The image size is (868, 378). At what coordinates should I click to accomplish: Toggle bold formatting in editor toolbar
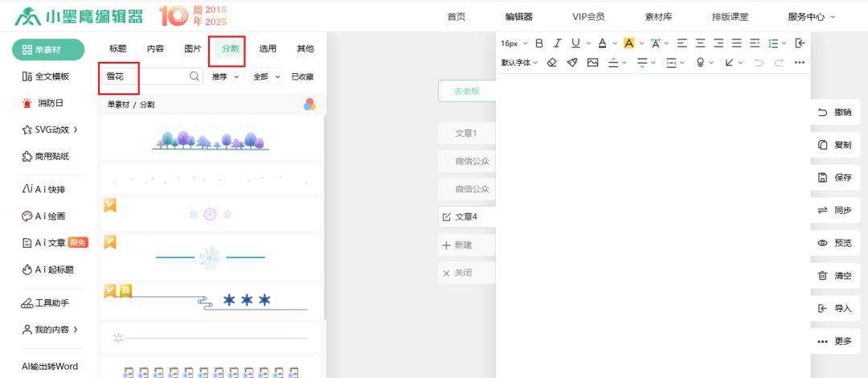coord(539,43)
